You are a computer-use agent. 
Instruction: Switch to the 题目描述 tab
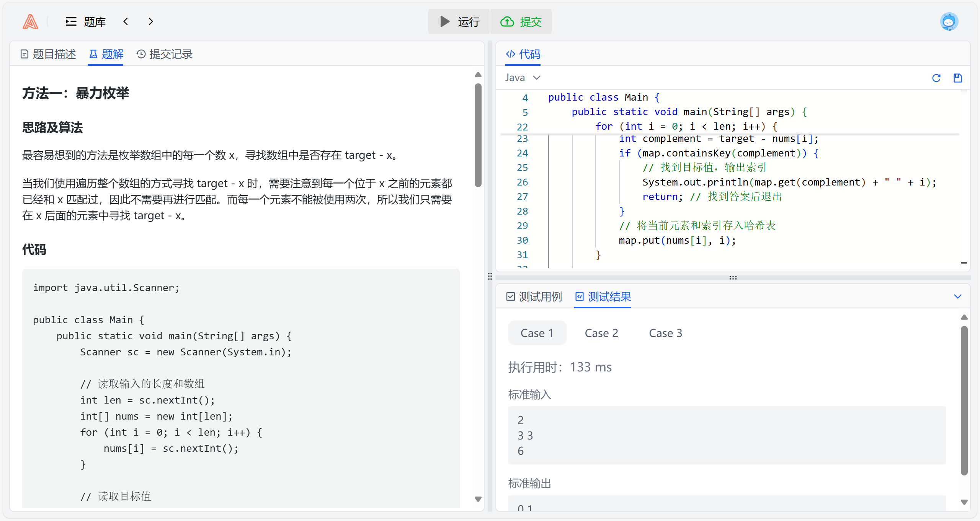tap(48, 54)
